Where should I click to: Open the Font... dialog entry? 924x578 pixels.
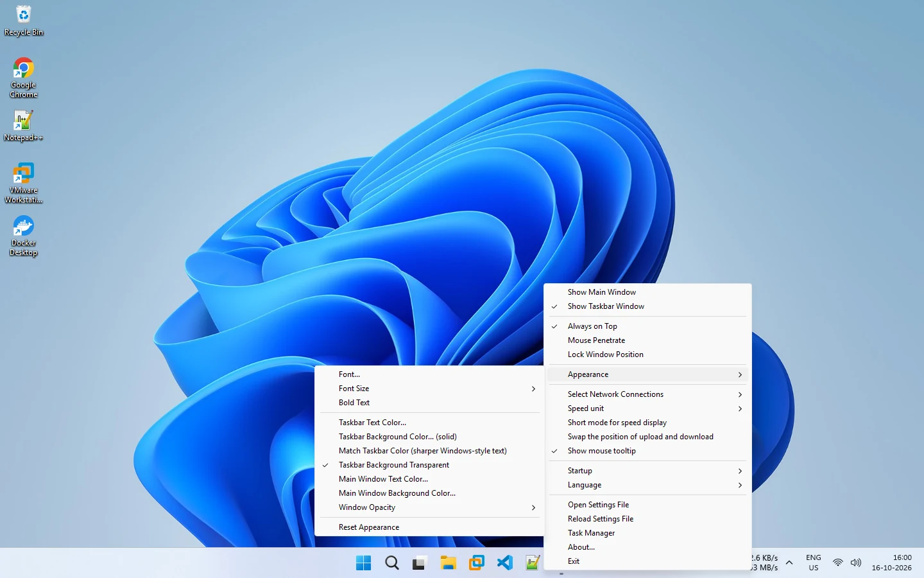429,374
